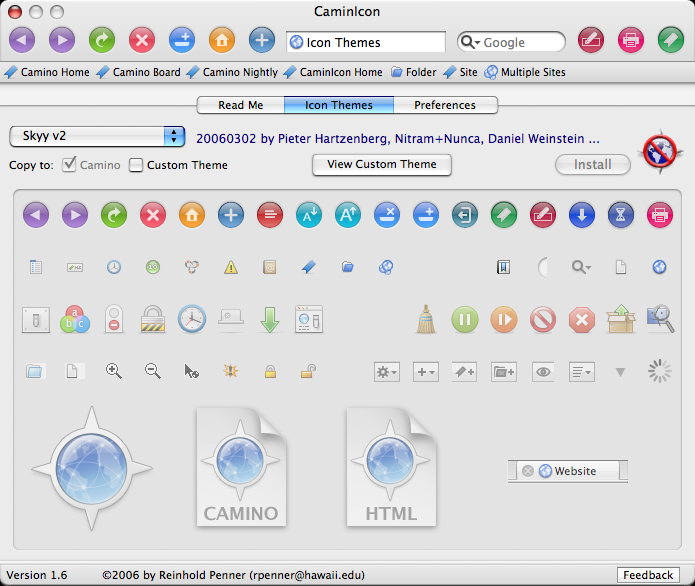
Task: Click the Install button
Action: click(593, 164)
